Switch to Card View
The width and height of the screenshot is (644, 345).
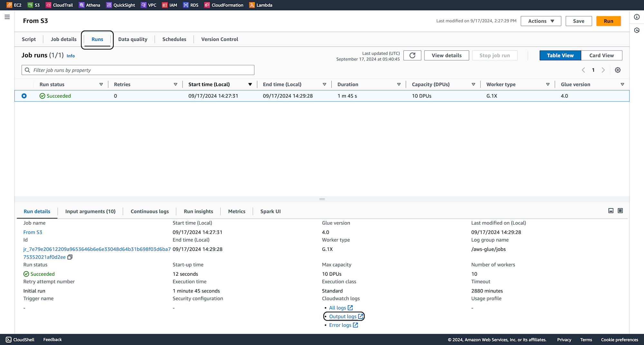(x=601, y=55)
